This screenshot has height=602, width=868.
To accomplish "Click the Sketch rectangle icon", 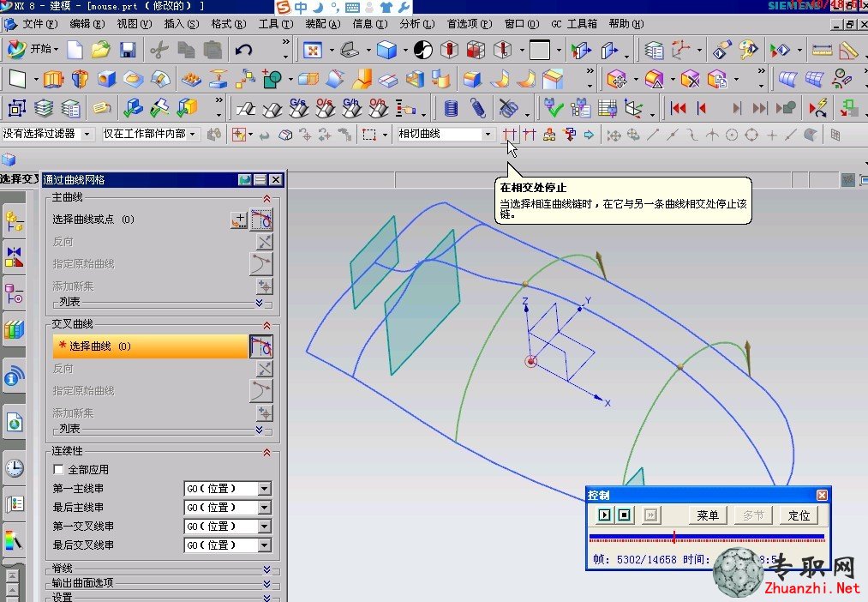I will [x=17, y=79].
